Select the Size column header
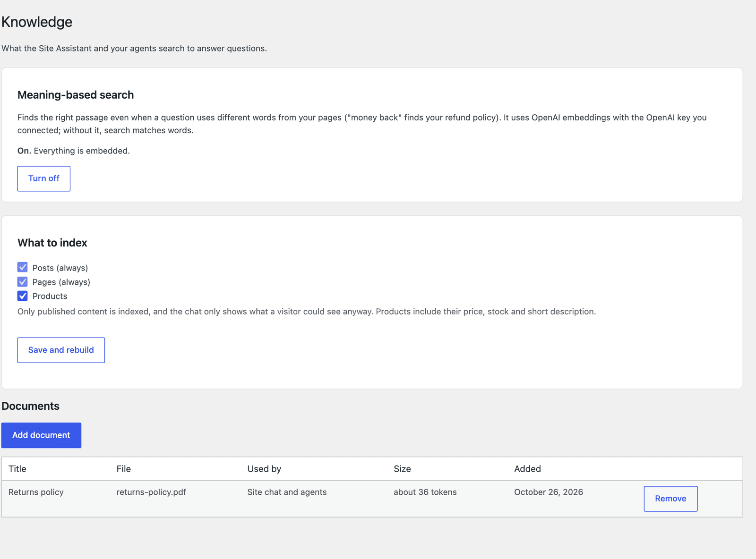 click(402, 469)
